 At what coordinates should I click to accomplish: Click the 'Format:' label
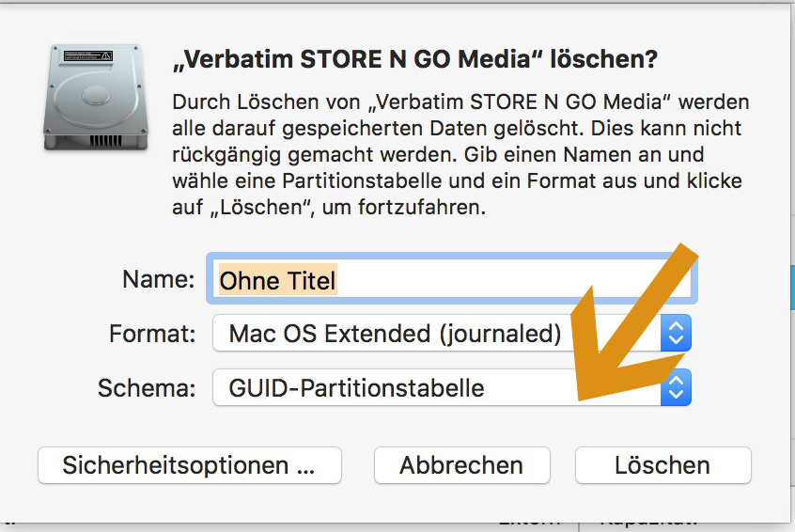coord(152,334)
